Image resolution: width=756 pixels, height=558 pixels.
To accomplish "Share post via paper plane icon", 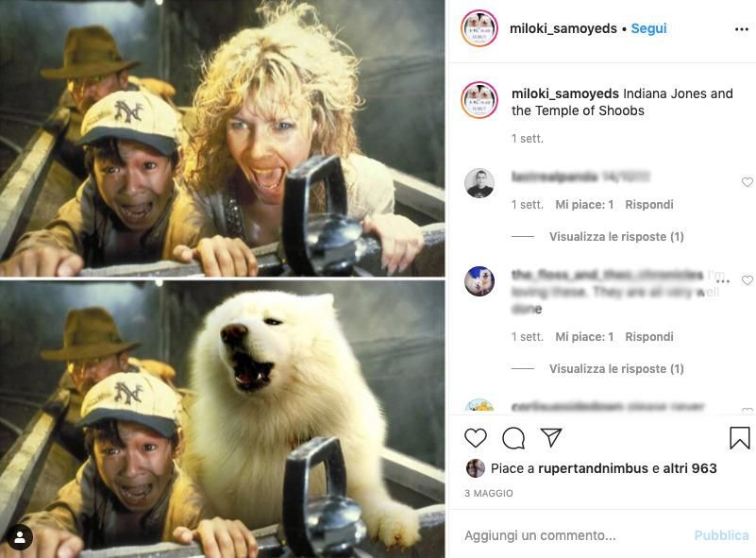I will point(551,437).
